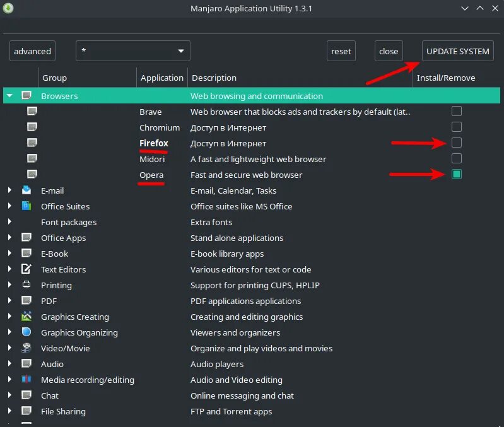Click the Office Apps group icon
This screenshot has width=504, height=427.
coord(26,237)
